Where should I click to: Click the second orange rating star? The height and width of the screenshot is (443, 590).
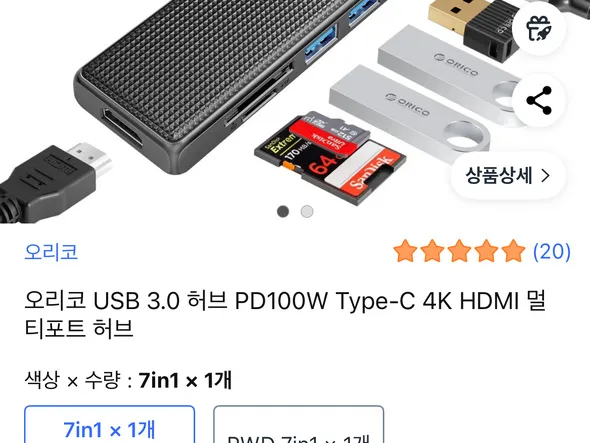(432, 251)
